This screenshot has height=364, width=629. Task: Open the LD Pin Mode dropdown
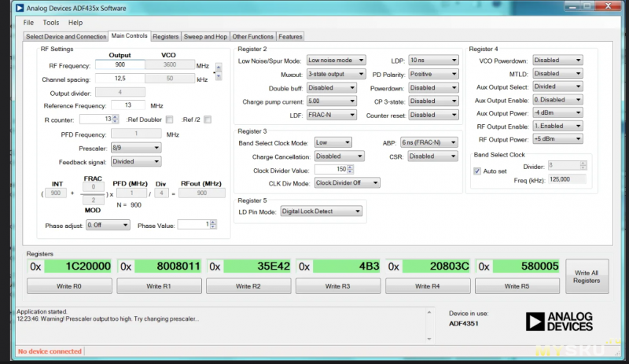point(322,211)
